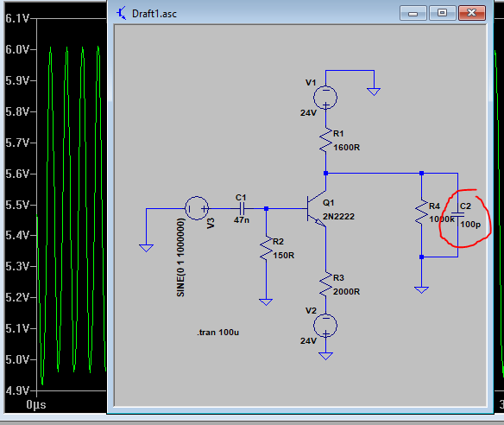Click the V1 24V voltage source symbol
The height and width of the screenshot is (425, 504).
click(x=325, y=97)
